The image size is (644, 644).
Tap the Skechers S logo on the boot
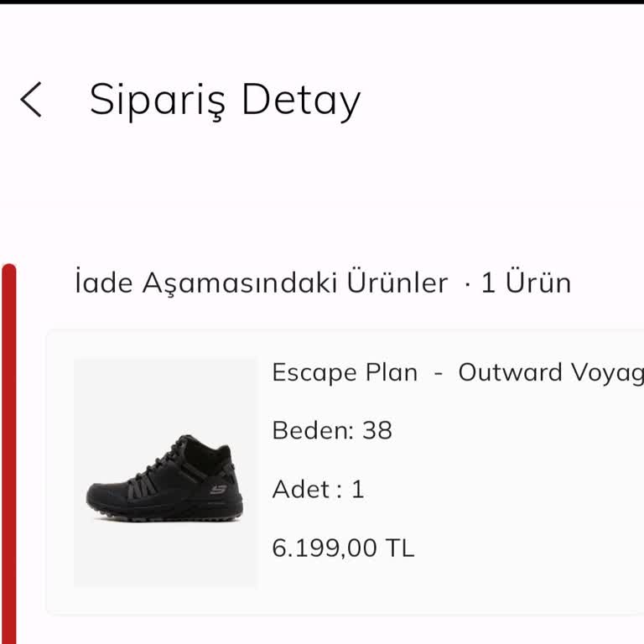click(x=218, y=489)
